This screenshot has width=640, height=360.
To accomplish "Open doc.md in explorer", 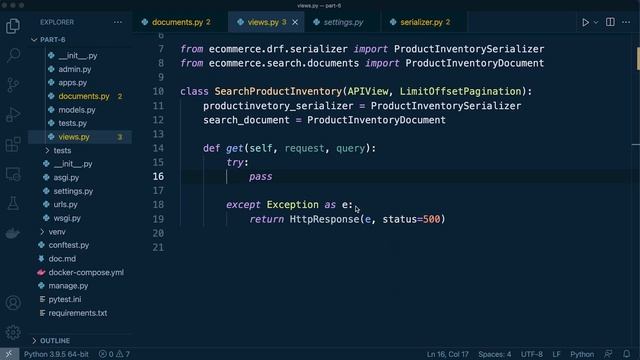I will [x=62, y=259].
